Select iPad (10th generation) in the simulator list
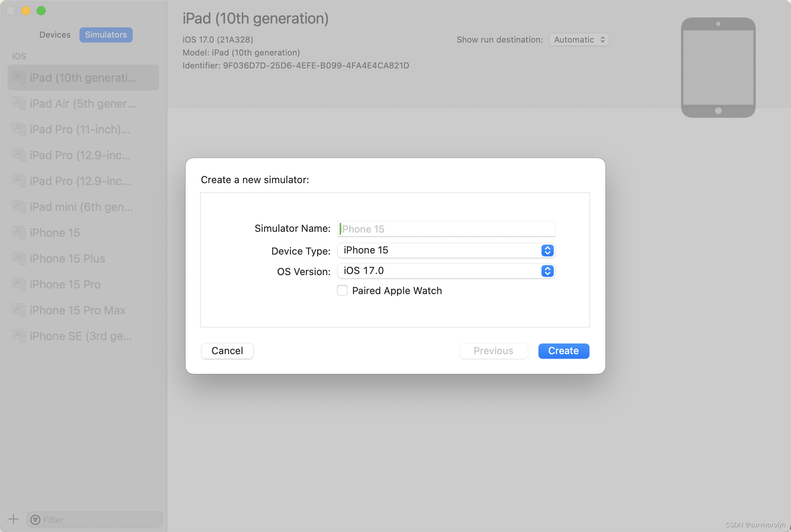The height and width of the screenshot is (532, 791). click(83, 78)
